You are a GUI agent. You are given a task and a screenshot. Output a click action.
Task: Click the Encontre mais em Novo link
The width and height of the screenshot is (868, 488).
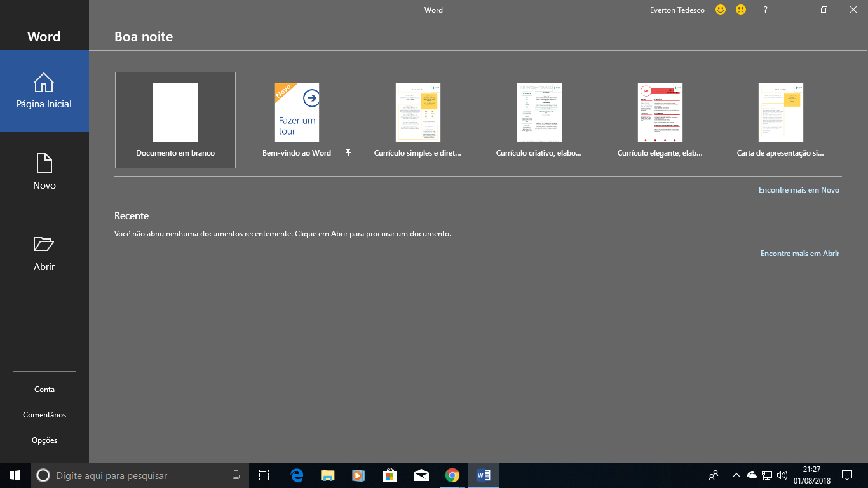click(799, 190)
